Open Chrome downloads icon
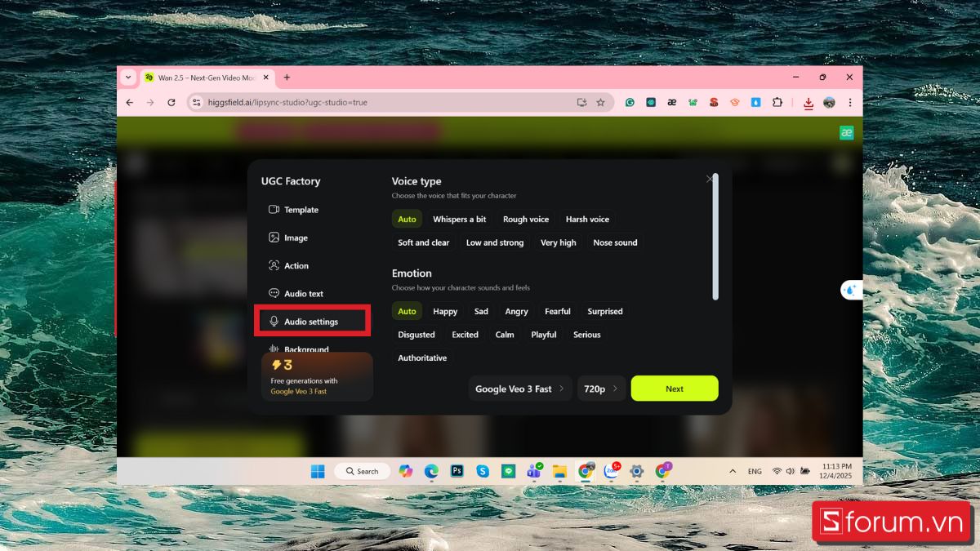 pyautogui.click(x=808, y=103)
